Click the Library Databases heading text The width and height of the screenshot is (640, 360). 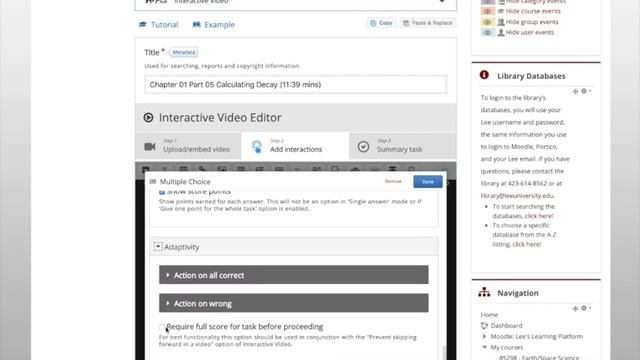point(531,76)
